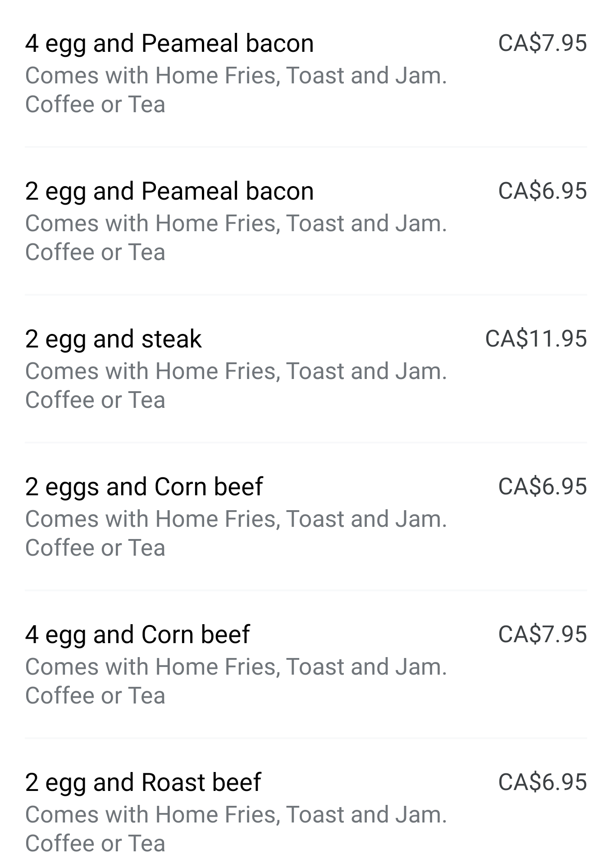607x868 pixels.
Task: Open the 4 egg and Peameal bacon item
Action: point(169,44)
